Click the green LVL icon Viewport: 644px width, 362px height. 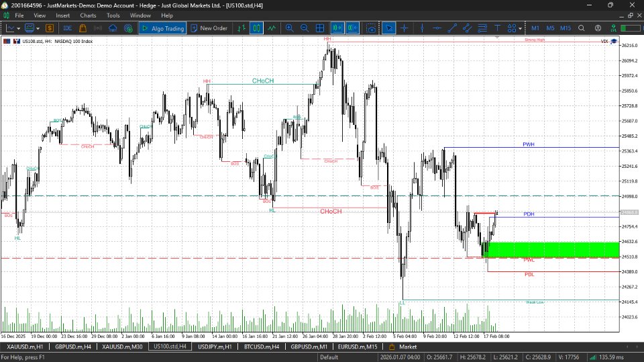tap(613, 28)
